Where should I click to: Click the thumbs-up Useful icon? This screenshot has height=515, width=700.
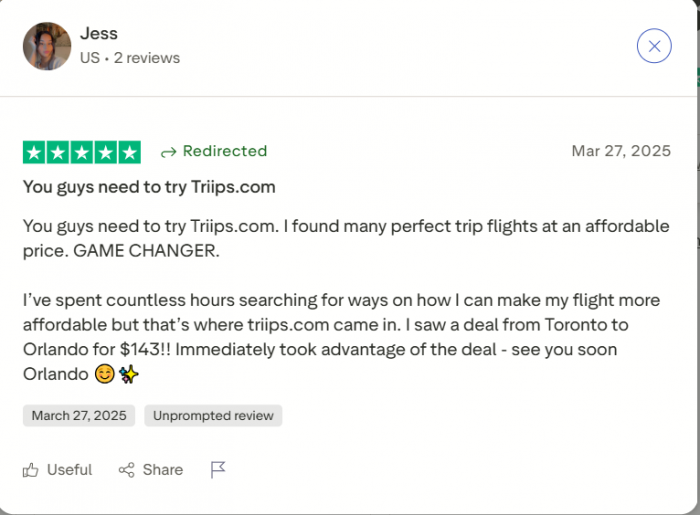pos(32,469)
